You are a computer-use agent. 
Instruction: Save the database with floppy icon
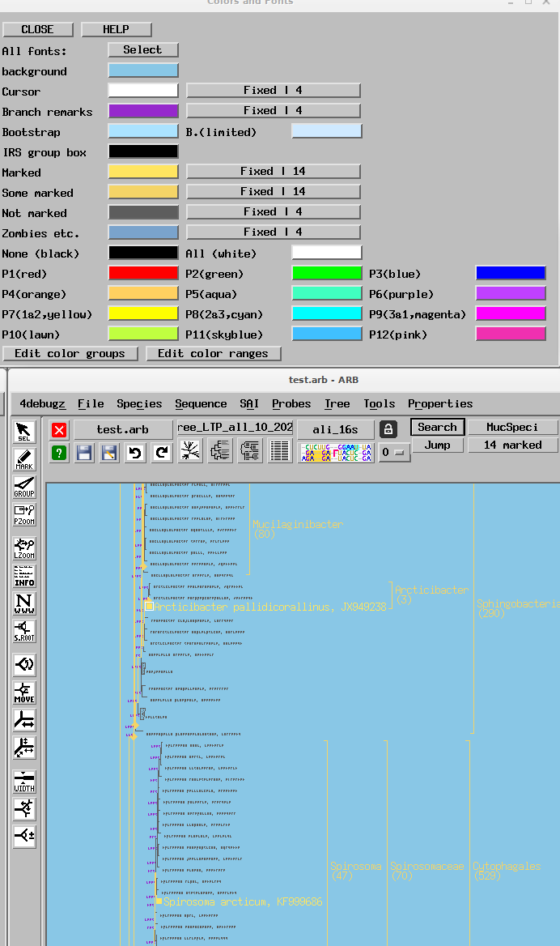tap(84, 453)
